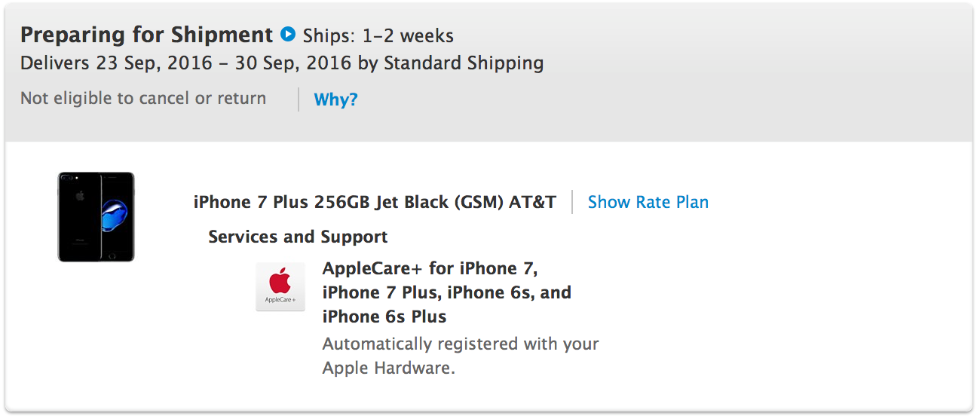Click the "Services and Support" heading
The image size is (980, 416).
click(298, 237)
